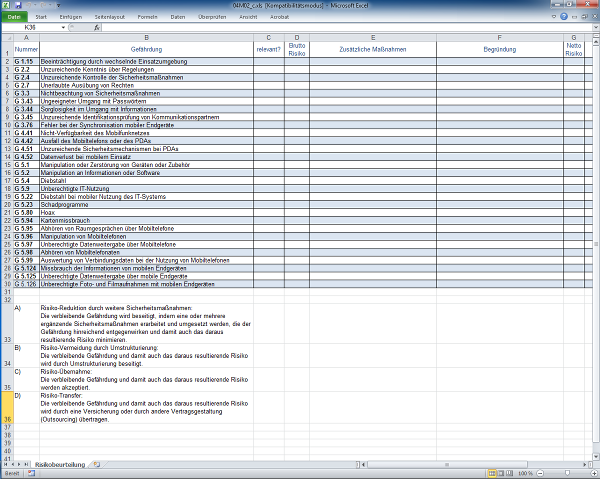Click the insert new worksheet icon
Image resolution: width=600 pixels, height=479 pixels.
96,465
